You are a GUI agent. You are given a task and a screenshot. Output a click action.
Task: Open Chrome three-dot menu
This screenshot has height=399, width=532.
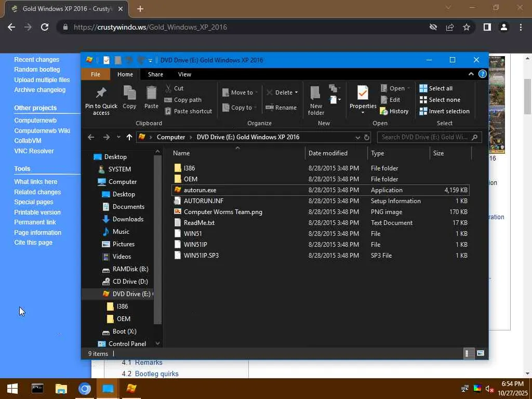coord(521,27)
